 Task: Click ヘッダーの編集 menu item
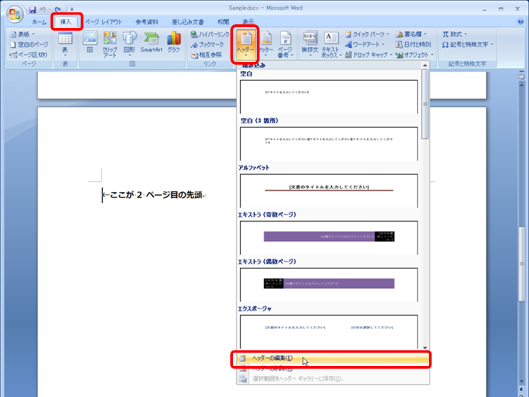click(333, 359)
